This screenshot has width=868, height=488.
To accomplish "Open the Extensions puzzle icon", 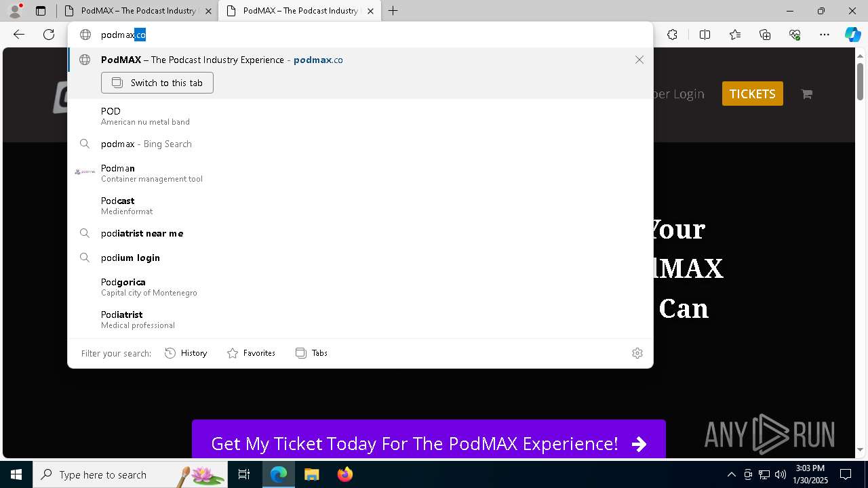I will coord(672,35).
